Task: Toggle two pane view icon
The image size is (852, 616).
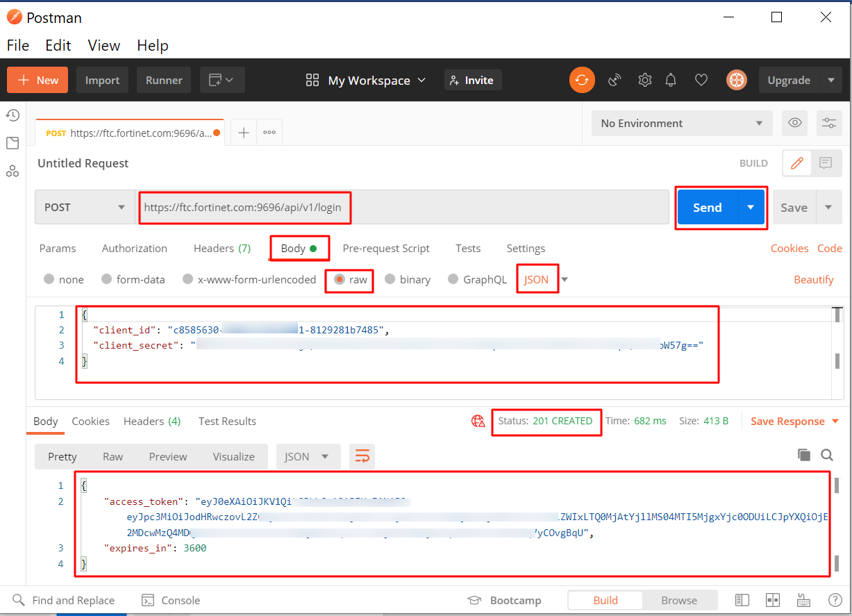Action: (x=773, y=600)
